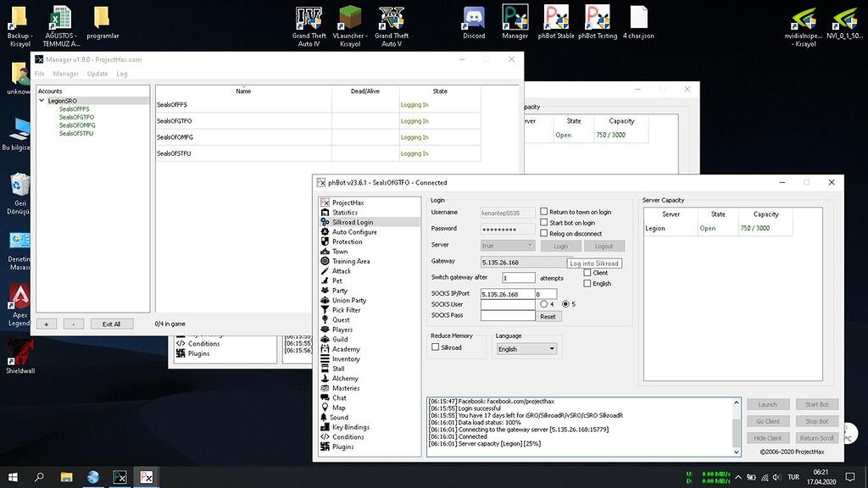Viewport: 868px width, 488px height.
Task: Open Training Area icon
Action: point(325,261)
